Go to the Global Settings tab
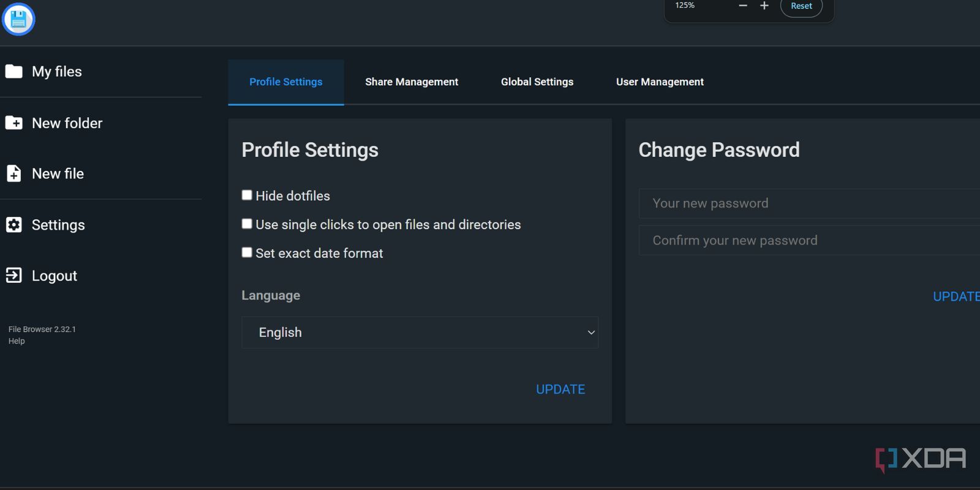 click(537, 82)
